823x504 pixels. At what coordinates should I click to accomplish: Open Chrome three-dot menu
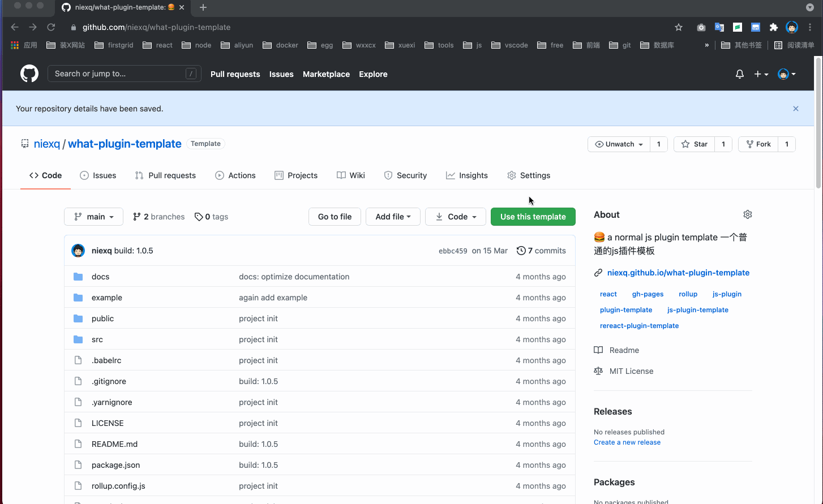click(x=811, y=27)
